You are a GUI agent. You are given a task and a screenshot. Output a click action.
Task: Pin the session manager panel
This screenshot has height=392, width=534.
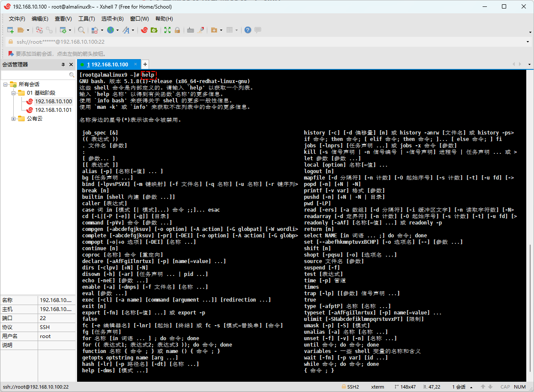(63, 65)
